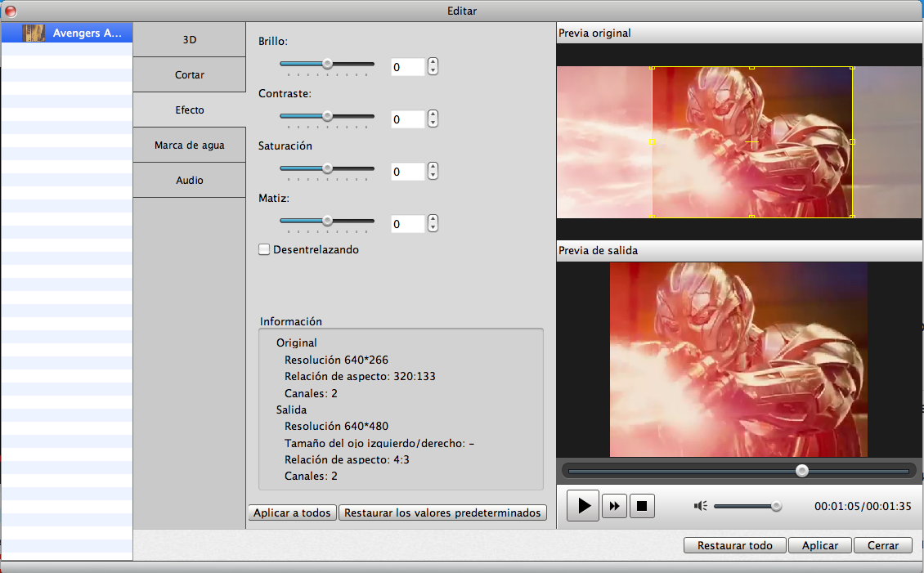Click the video timeline seek knob
The image size is (924, 573).
(x=802, y=471)
